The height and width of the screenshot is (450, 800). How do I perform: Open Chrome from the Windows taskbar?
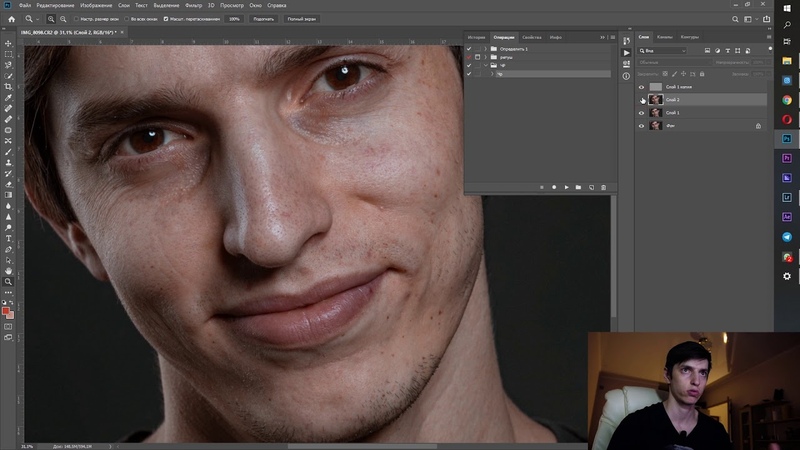click(x=787, y=100)
